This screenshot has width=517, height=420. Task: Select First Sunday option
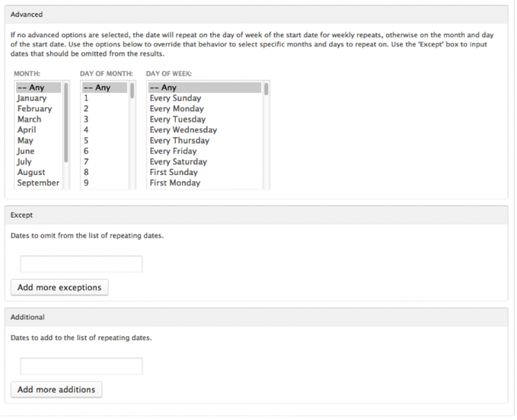pos(173,172)
